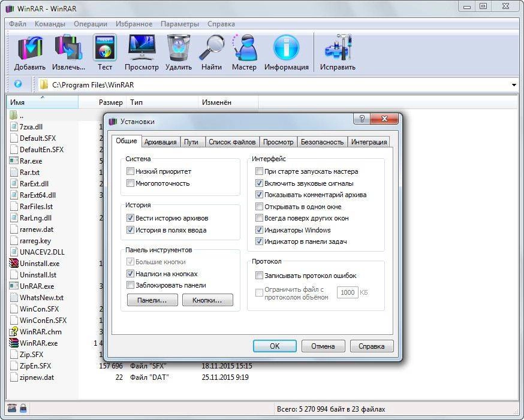524x420 pixels.
Task: Click the WinRAR.exe file icon
Action: click(14, 343)
